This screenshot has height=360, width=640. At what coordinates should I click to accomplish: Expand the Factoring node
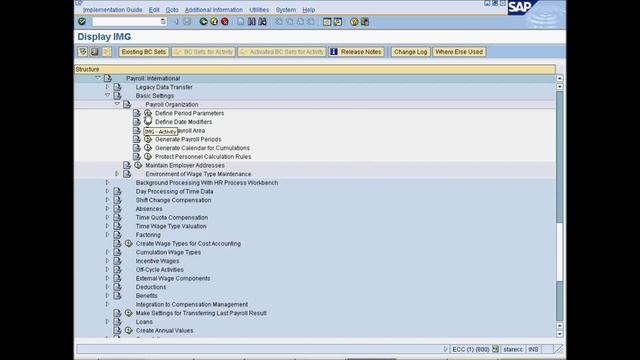point(107,234)
